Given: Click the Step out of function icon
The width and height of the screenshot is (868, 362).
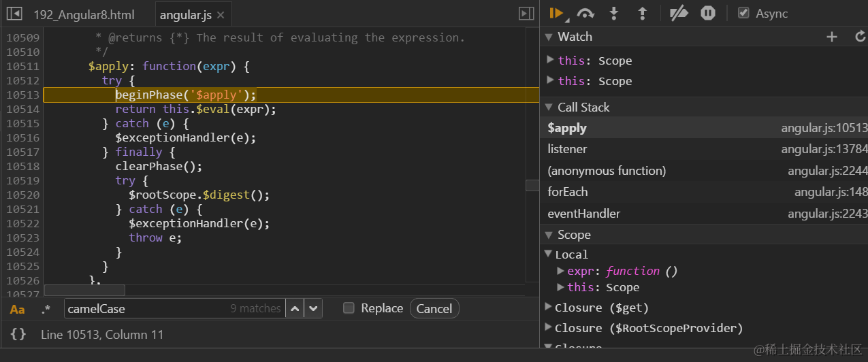Looking at the screenshot, I should (642, 13).
